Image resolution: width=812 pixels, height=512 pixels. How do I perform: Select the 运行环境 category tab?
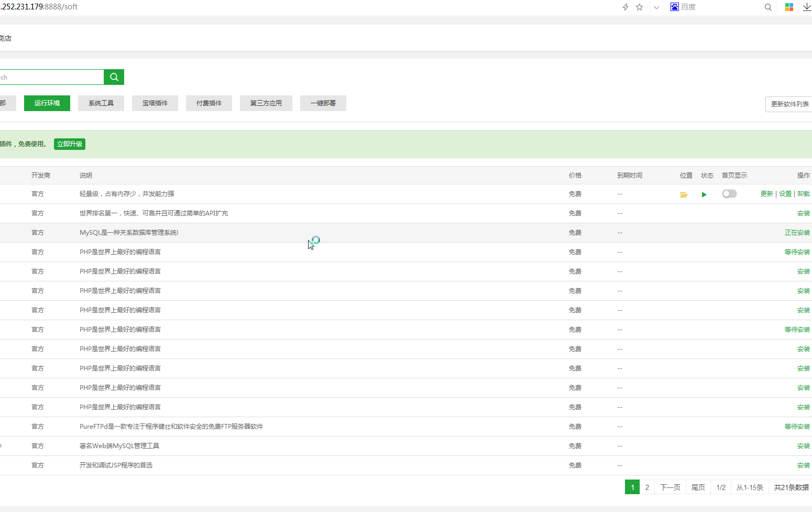47,103
